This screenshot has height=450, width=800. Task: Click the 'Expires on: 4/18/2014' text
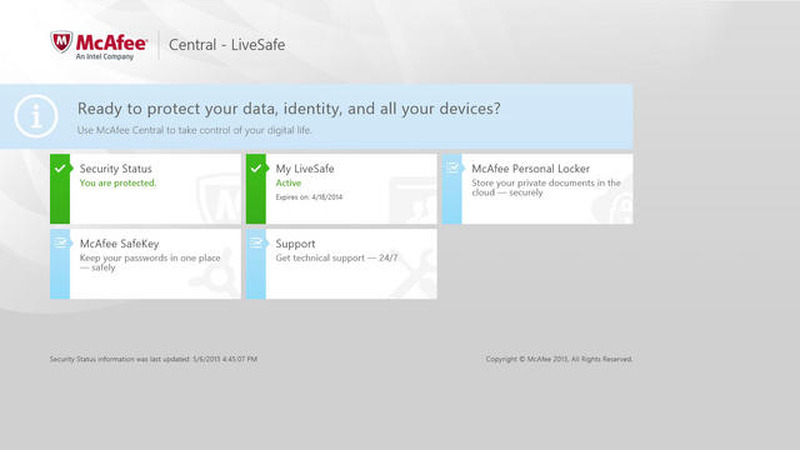308,197
